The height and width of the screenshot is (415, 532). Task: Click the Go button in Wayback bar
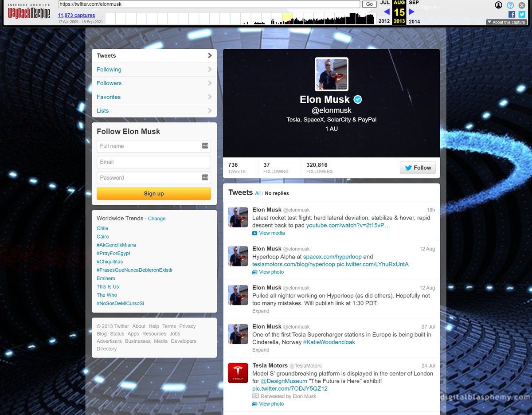tap(369, 4)
